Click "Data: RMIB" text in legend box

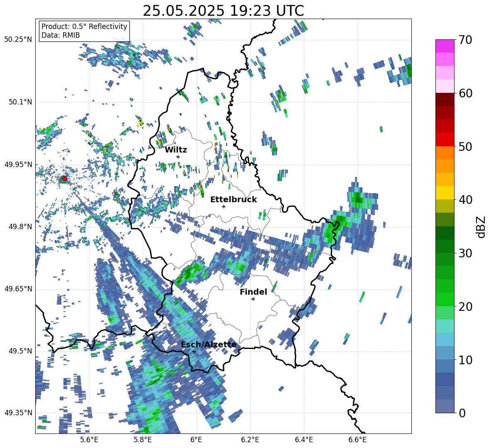click(x=61, y=35)
